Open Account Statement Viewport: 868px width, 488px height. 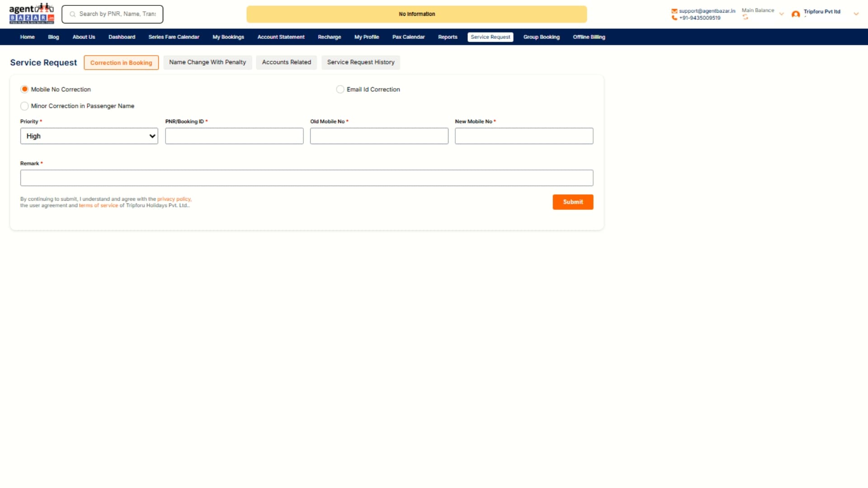(281, 37)
